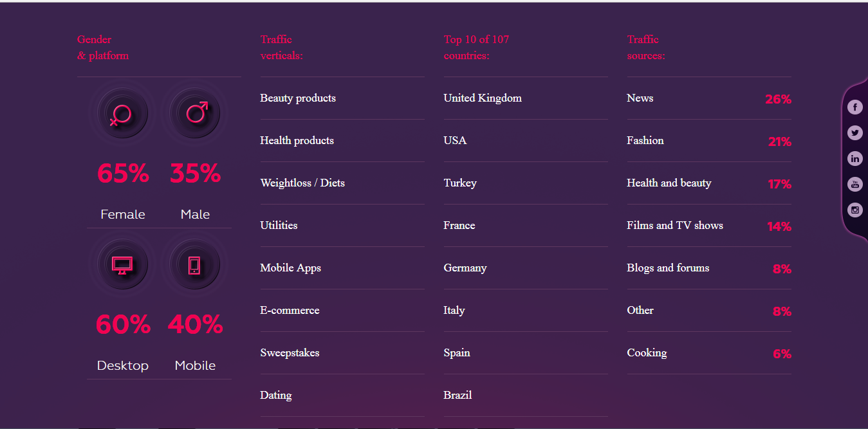The image size is (868, 429).
Task: Select Weightloss / Diets entry
Action: [302, 183]
